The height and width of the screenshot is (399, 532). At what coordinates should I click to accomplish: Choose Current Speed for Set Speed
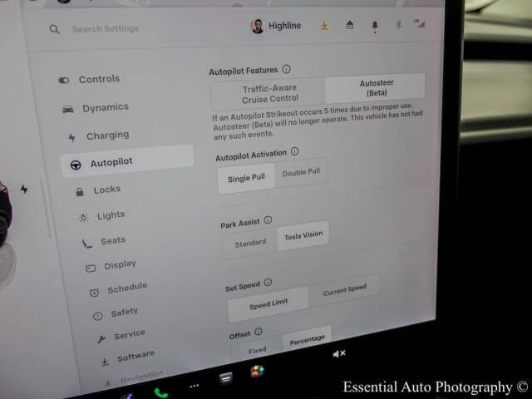[344, 292]
